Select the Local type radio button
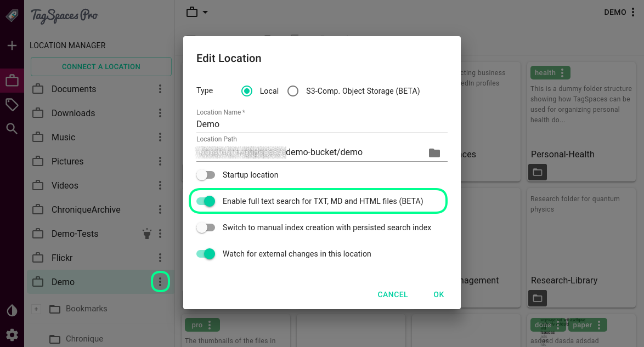Image resolution: width=644 pixels, height=347 pixels. coord(247,91)
